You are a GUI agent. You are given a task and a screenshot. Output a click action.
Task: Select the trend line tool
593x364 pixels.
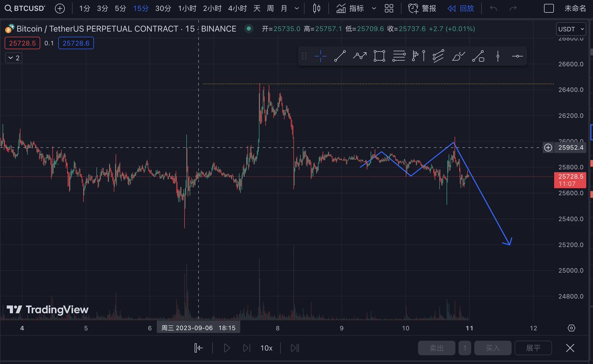[339, 56]
